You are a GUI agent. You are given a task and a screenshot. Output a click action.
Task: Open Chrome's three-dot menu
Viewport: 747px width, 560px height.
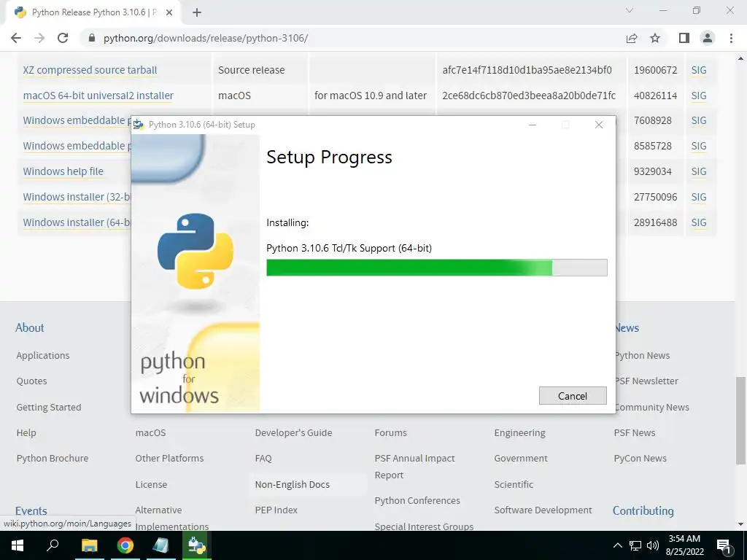(731, 38)
